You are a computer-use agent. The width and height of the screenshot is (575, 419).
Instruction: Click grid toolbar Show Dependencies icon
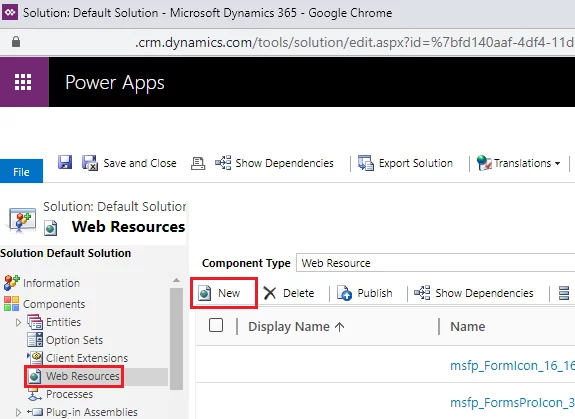[x=422, y=293]
